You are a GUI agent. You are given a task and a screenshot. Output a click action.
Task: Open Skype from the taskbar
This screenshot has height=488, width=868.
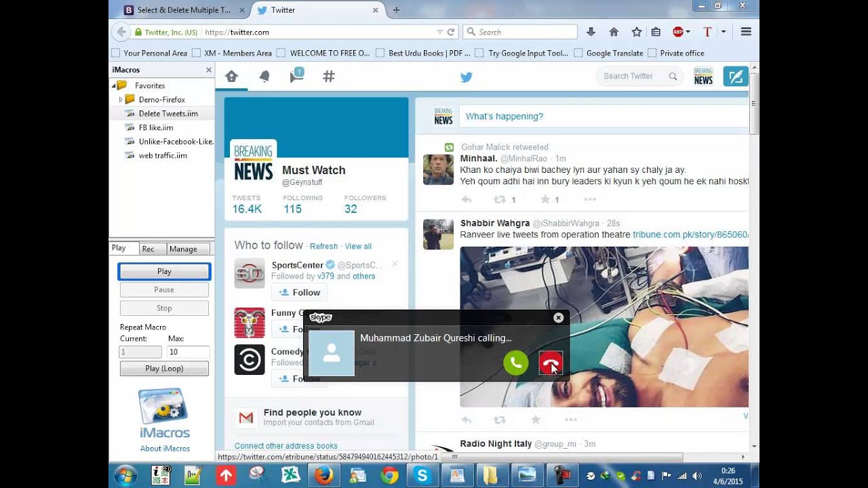click(x=422, y=476)
